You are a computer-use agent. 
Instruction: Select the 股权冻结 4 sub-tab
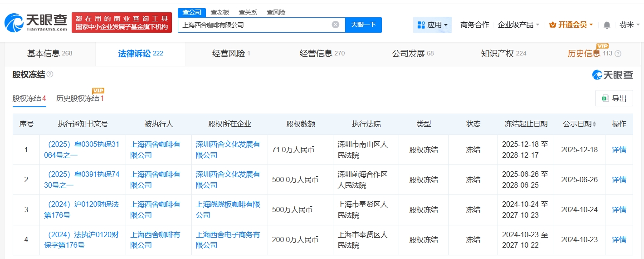click(x=29, y=98)
